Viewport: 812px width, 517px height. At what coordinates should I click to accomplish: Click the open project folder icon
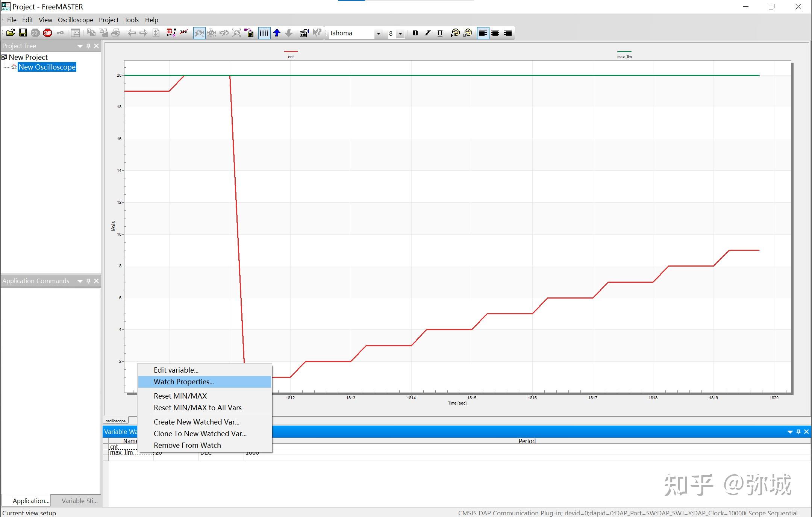tap(11, 33)
